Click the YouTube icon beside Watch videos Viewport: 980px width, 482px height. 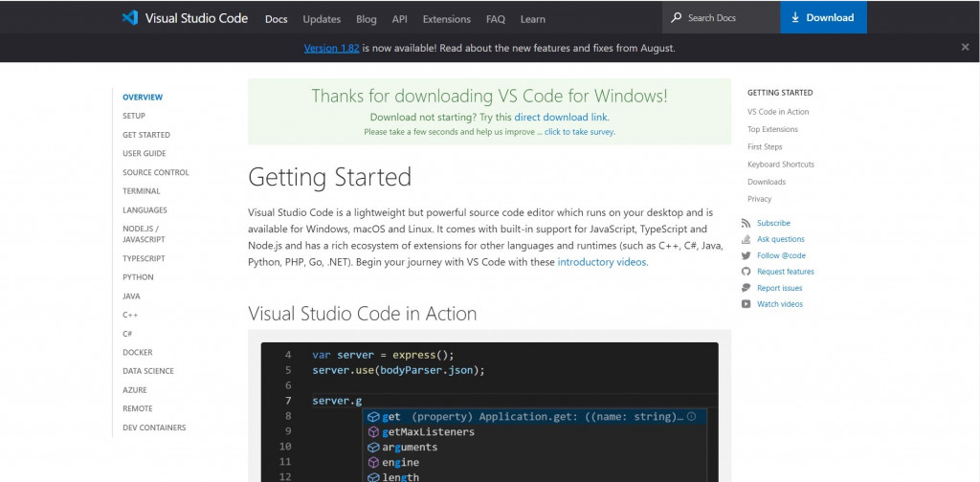click(746, 304)
